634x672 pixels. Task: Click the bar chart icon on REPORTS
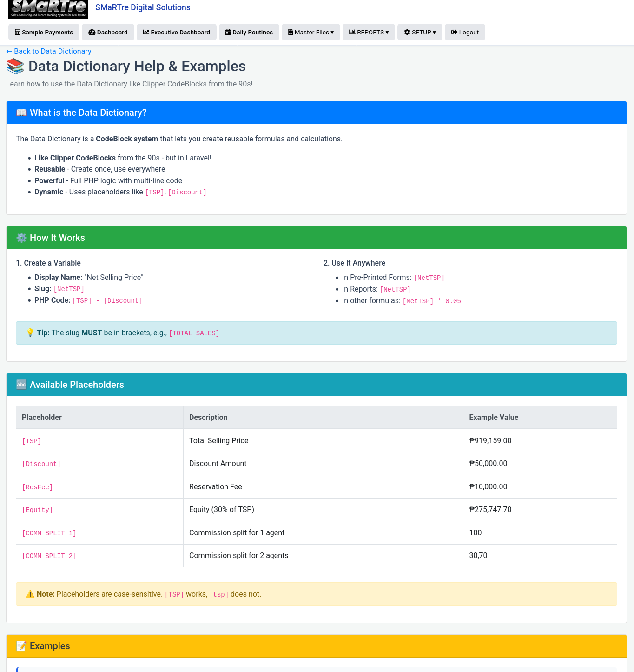pyautogui.click(x=352, y=33)
